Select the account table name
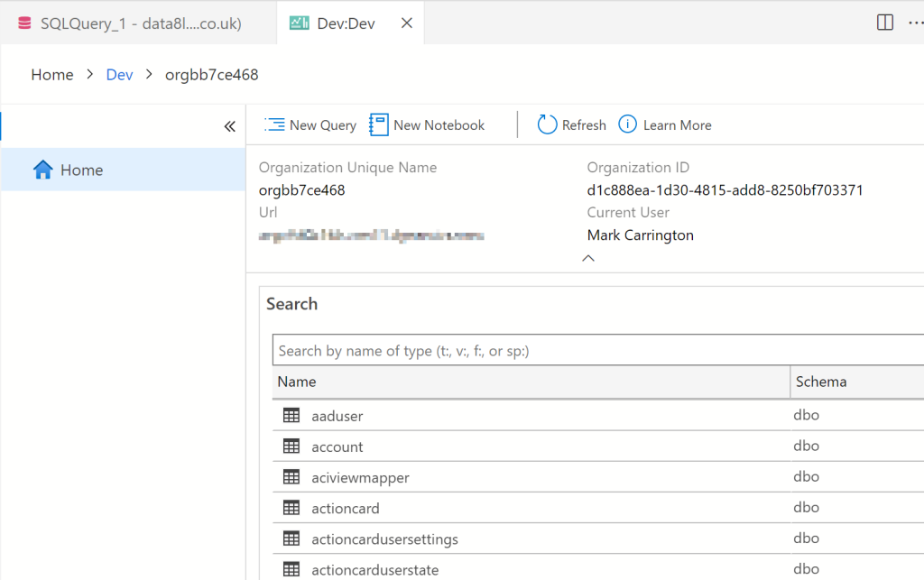Viewport: 924px width, 580px height. [x=337, y=447]
